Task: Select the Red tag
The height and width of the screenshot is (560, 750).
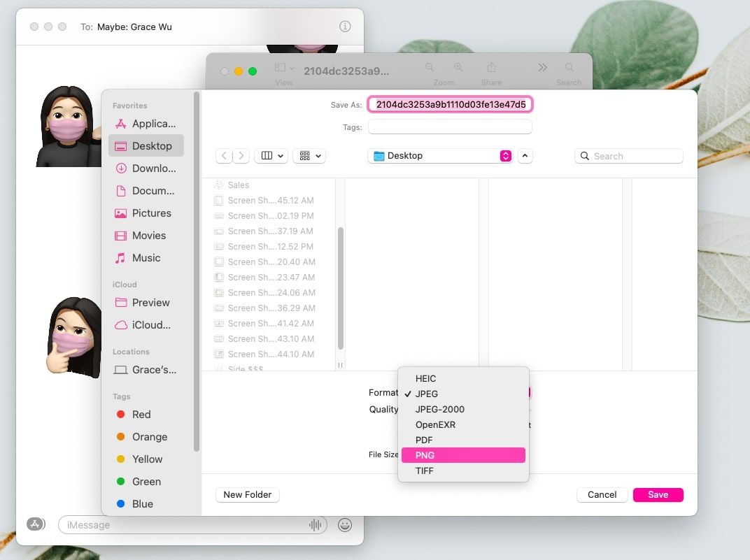Action: tap(146, 415)
